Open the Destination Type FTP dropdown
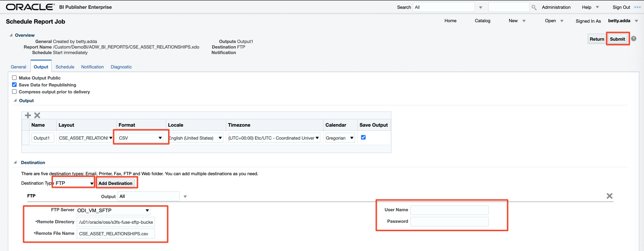The image size is (644, 251). (74, 183)
